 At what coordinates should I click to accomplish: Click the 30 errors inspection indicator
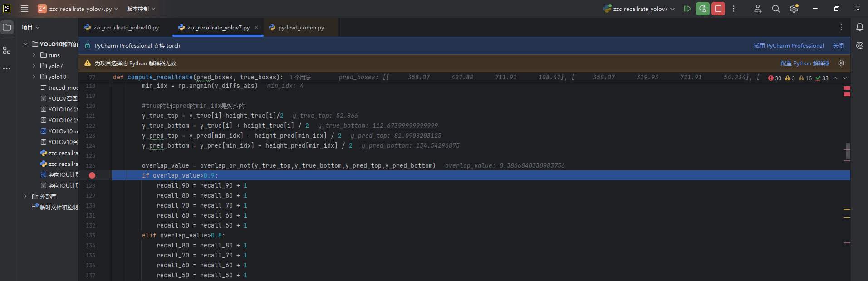(775, 78)
